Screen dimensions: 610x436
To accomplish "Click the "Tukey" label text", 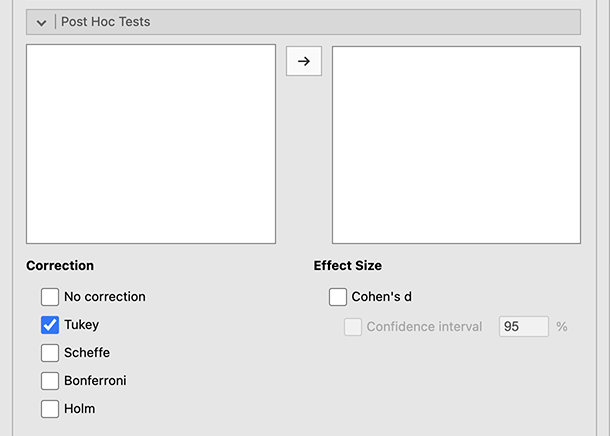I will pos(82,325).
